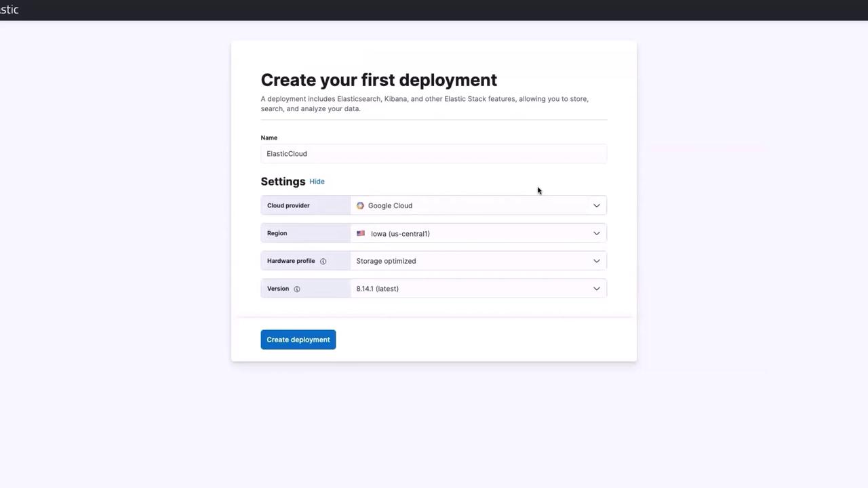The height and width of the screenshot is (488, 868).
Task: Open the Version dropdown chevron
Action: (x=597, y=289)
